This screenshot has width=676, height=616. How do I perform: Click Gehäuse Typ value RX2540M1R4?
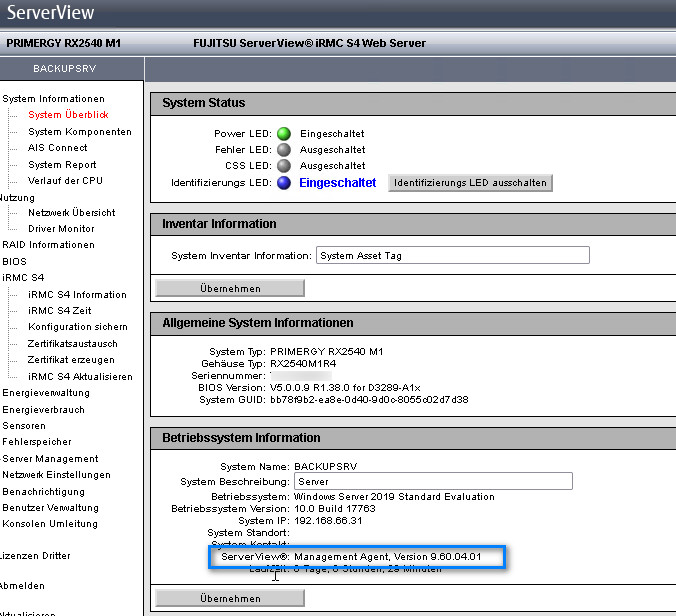pos(303,363)
